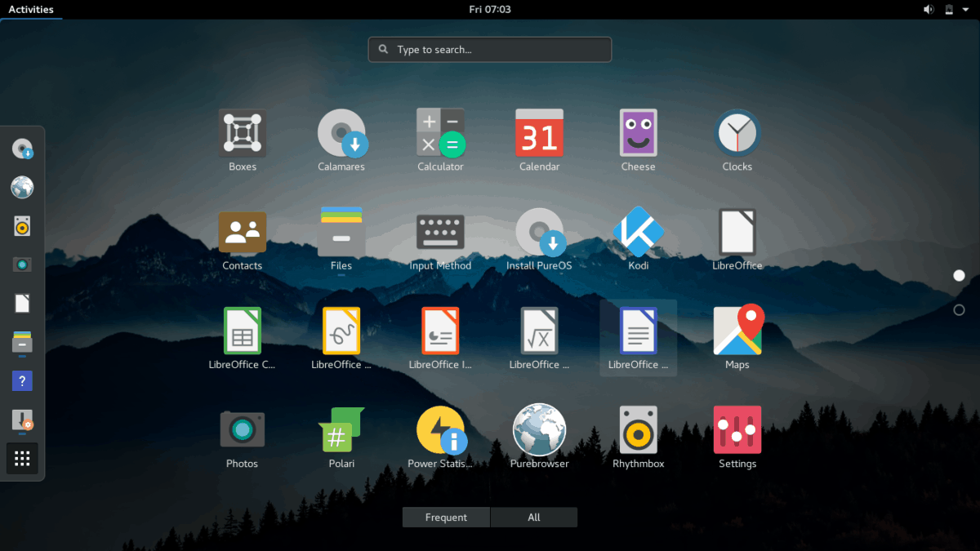980x551 pixels.
Task: Switch to the Frequent tab
Action: 446,517
